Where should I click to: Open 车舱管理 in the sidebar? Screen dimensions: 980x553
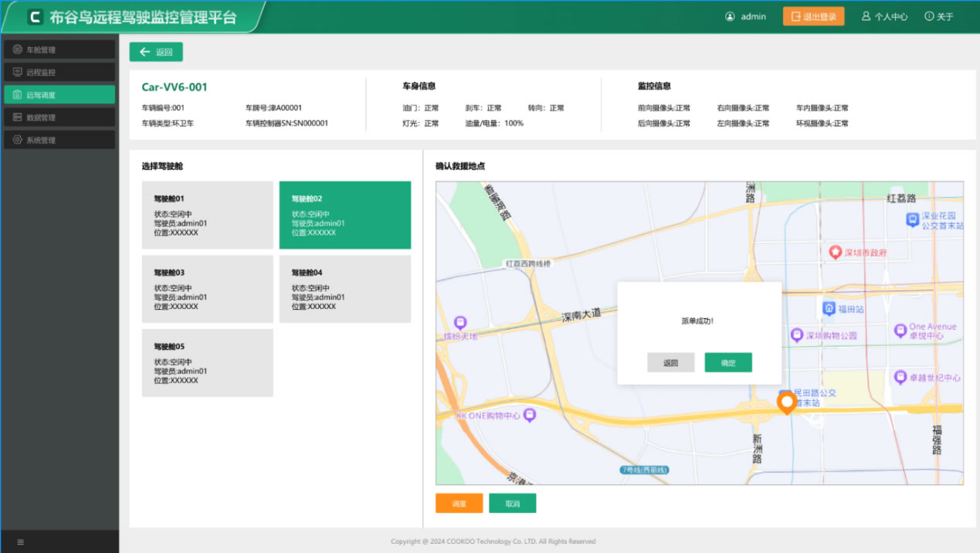59,50
